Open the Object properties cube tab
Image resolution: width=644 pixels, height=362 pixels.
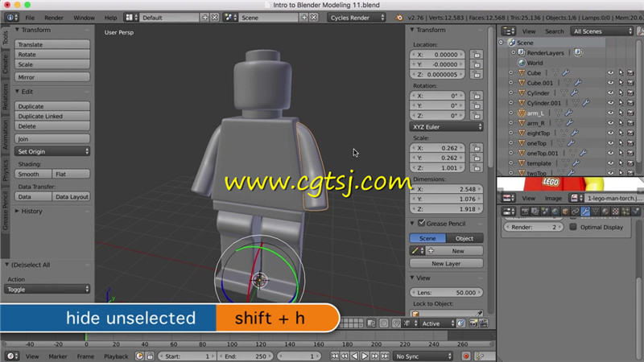click(x=565, y=212)
